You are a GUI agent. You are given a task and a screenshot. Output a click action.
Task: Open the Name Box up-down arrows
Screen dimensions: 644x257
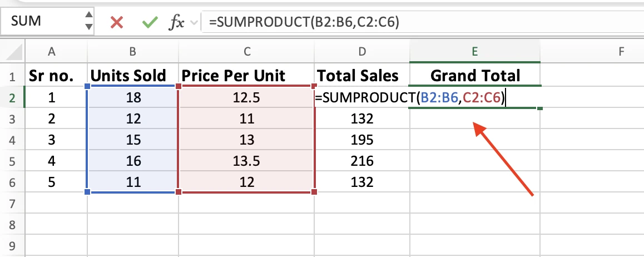coord(89,21)
